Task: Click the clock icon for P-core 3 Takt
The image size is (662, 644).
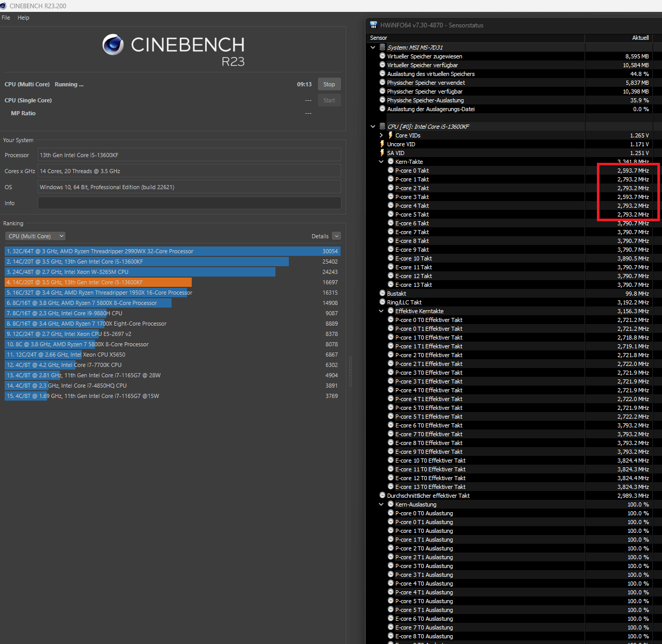Action: (x=391, y=196)
